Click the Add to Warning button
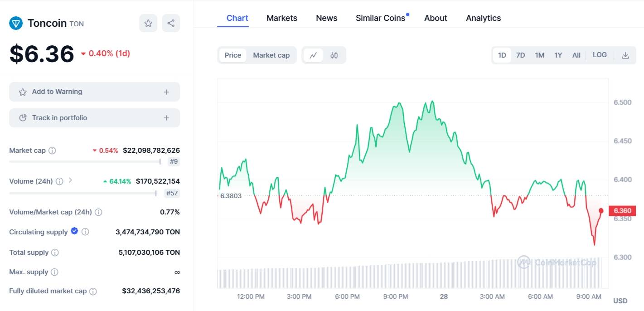This screenshot has height=311, width=644. pos(94,92)
